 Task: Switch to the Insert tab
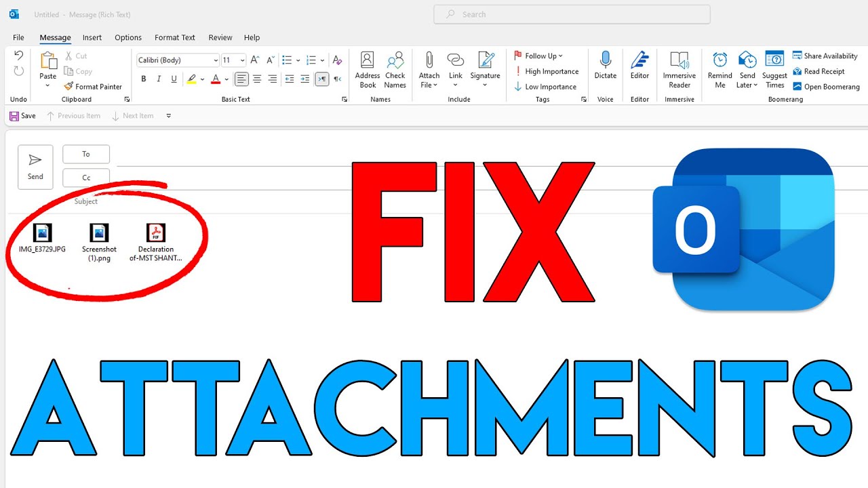92,37
